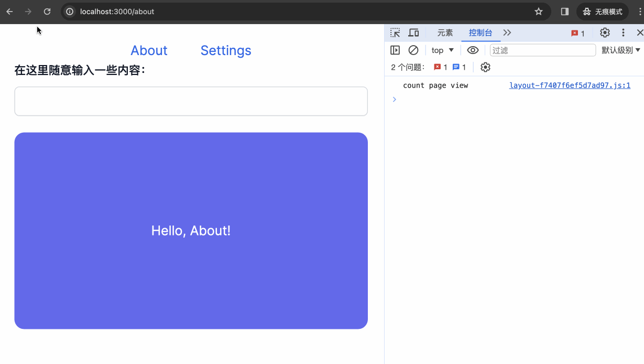Toggle the live expression eye icon
Image resolution: width=644 pixels, height=364 pixels.
473,50
